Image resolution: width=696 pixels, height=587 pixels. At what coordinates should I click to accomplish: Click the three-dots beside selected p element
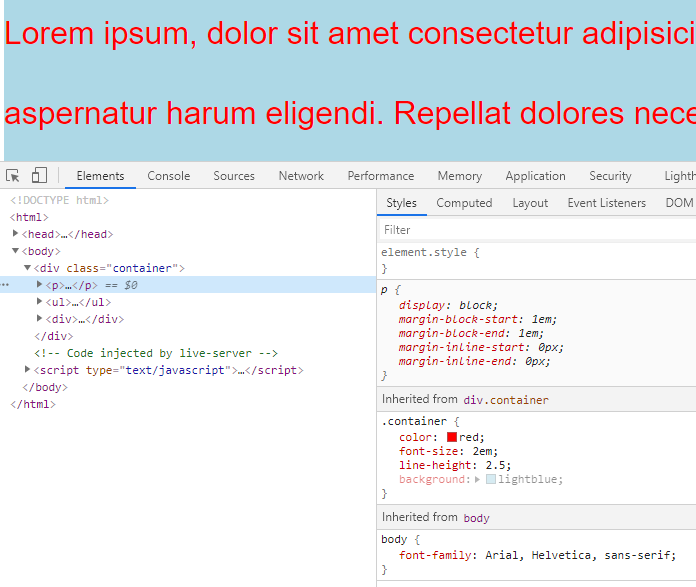coord(6,285)
